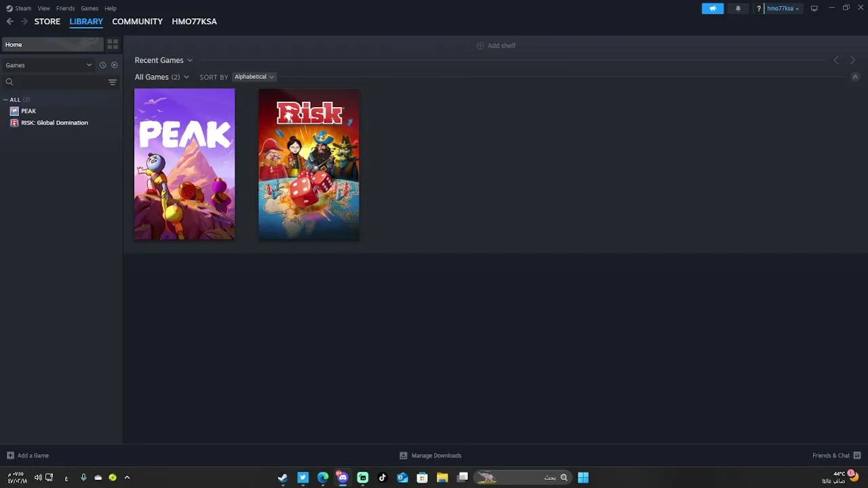Viewport: 868px width, 488px height.
Task: Open Microsoft Store on taskbar
Action: pos(422,478)
